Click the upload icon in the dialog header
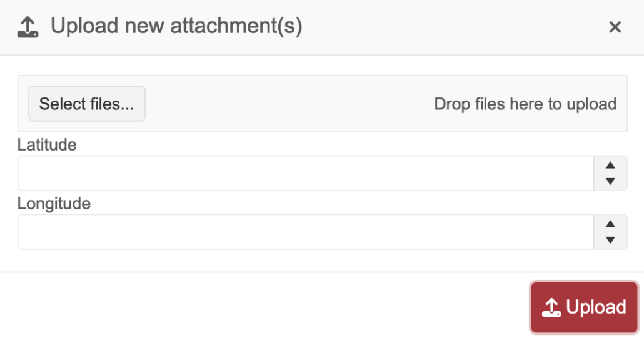The image size is (644, 338). pos(28,27)
